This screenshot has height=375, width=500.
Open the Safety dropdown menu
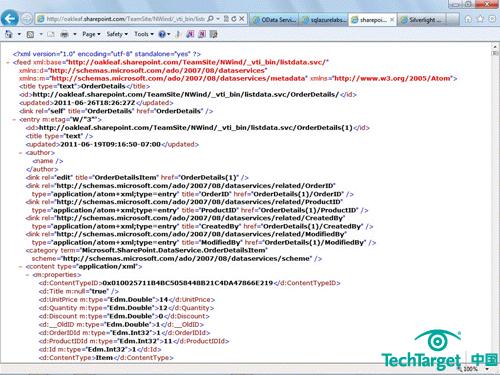click(x=117, y=34)
